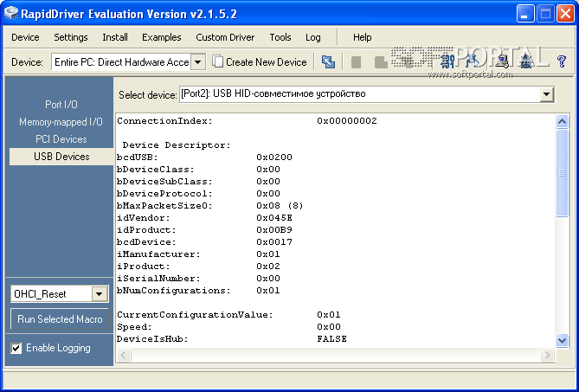
Task: Select Memory-mapped I/O in the sidebar
Action: (x=61, y=122)
